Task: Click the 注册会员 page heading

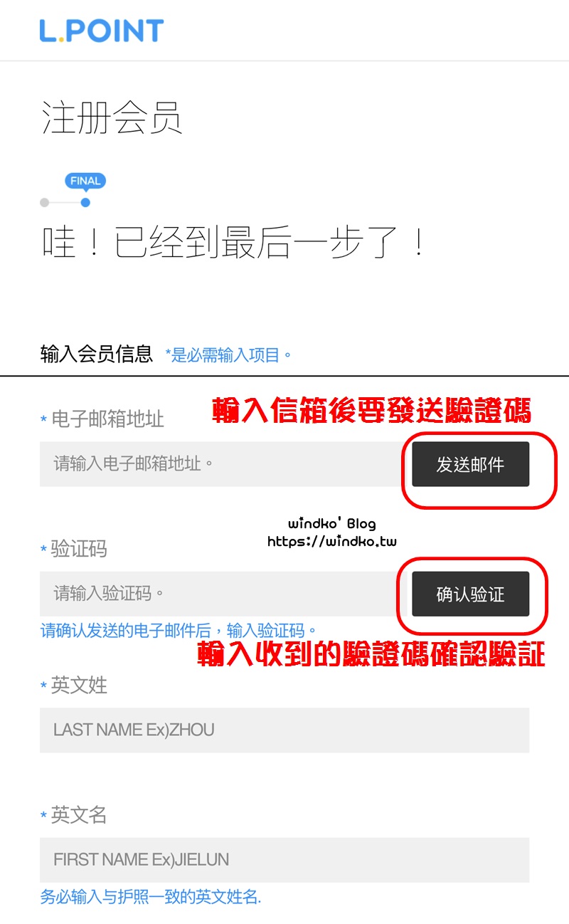Action: tap(112, 117)
